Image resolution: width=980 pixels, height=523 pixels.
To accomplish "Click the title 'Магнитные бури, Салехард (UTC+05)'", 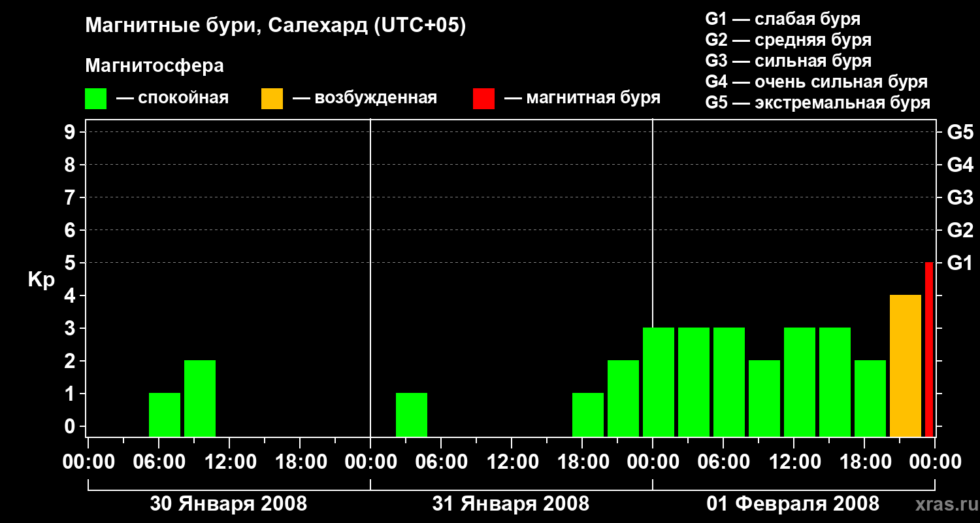I will (x=276, y=27).
